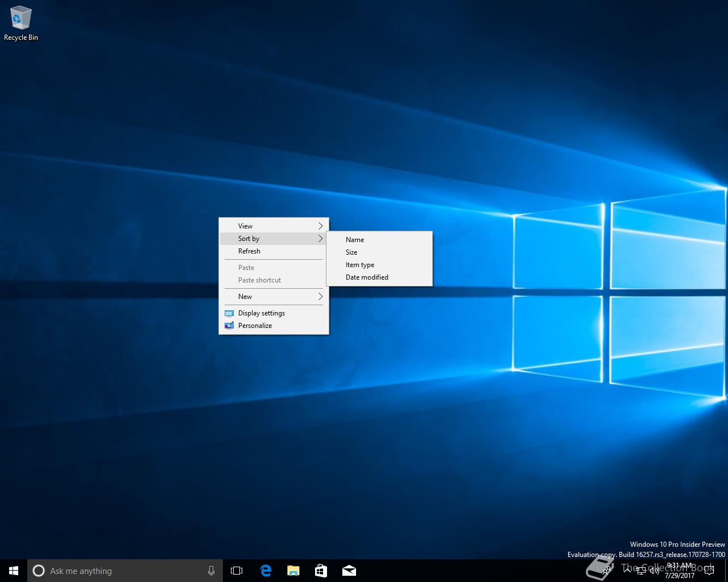Sort desktop icons by Name
The width and height of the screenshot is (728, 582).
379,240
